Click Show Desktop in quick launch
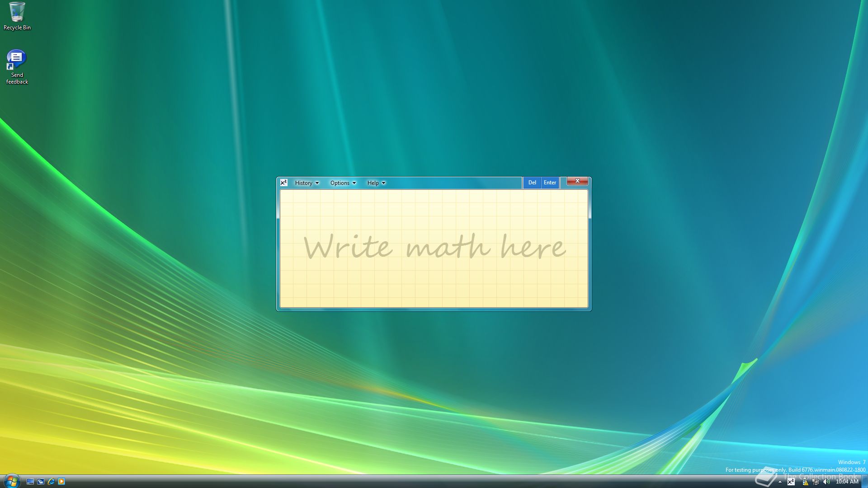Viewport: 868px width, 488px height. [30, 482]
